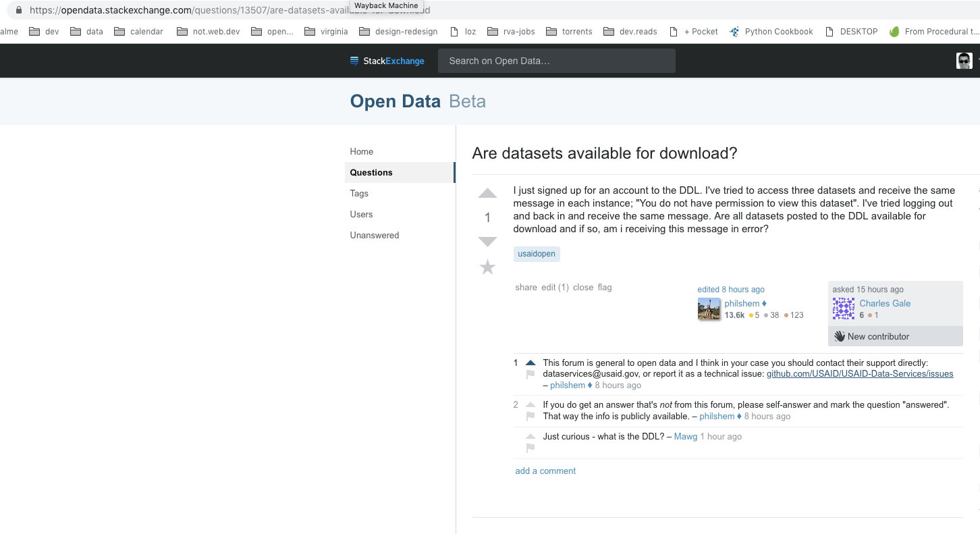Click the '+ Pocket' bookmark icon
The width and height of the screenshot is (980, 534).
coord(672,31)
